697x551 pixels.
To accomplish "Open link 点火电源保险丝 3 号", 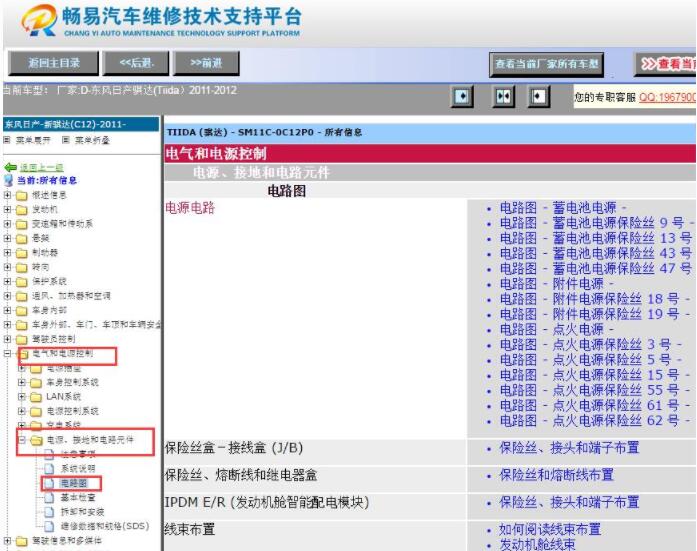I will point(591,344).
